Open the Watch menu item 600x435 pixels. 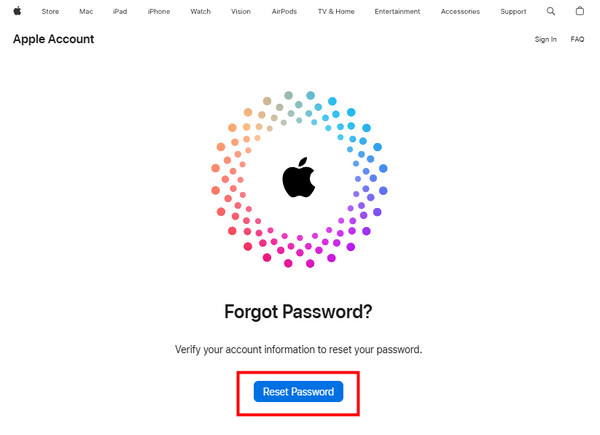point(201,12)
